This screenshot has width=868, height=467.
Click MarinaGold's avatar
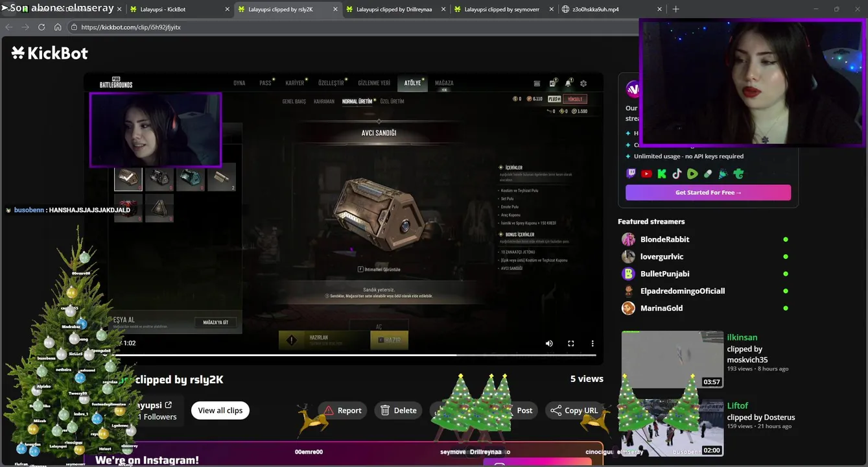628,308
